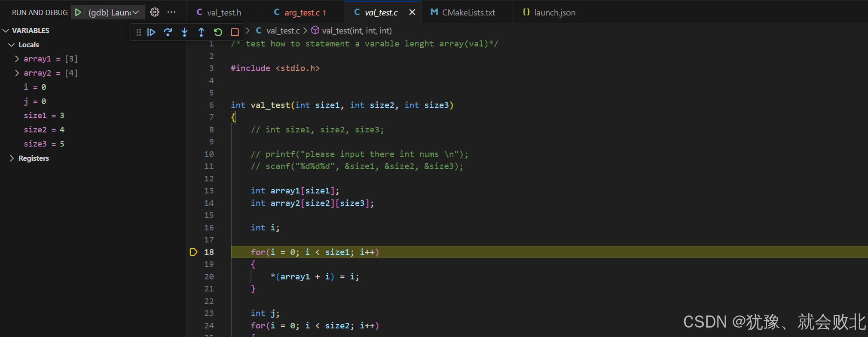Click the int j; declaration on line 23
This screenshot has height=337, width=868.
click(x=265, y=313)
